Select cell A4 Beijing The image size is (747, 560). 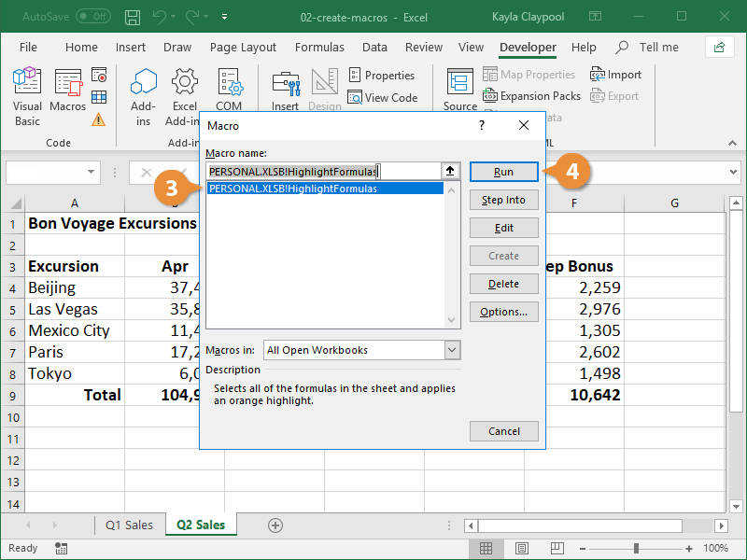75,287
